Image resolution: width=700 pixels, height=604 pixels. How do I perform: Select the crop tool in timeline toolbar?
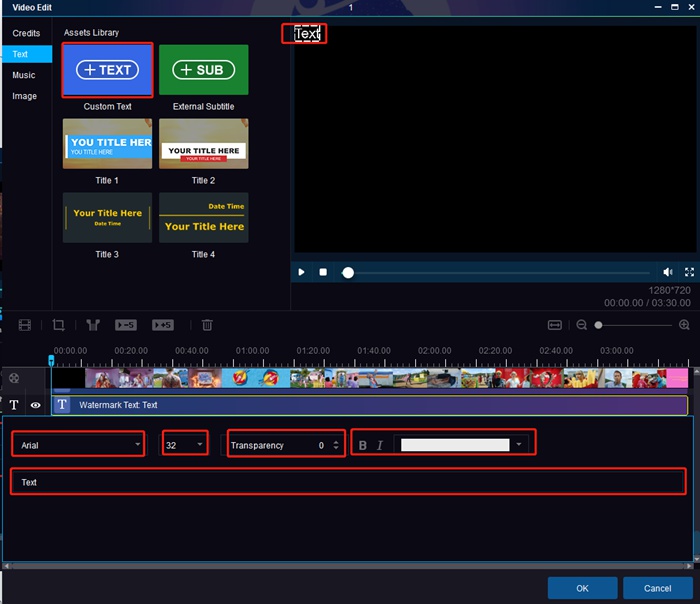tap(59, 325)
